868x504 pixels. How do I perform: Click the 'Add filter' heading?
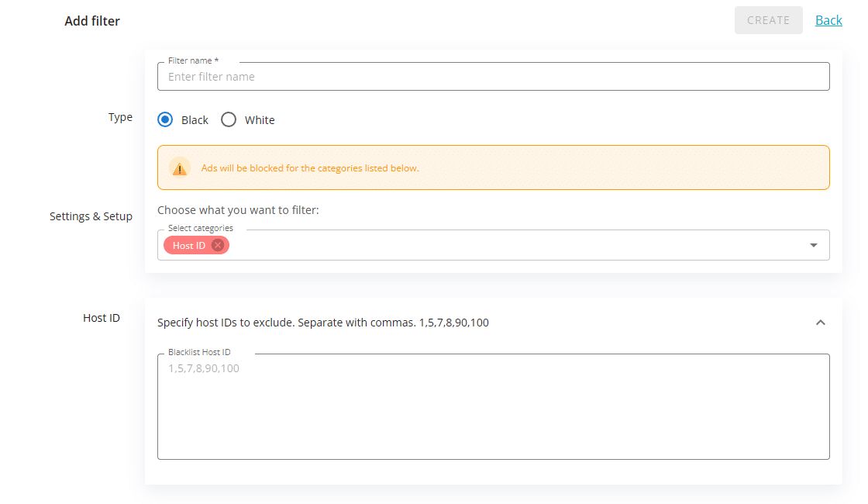click(92, 21)
